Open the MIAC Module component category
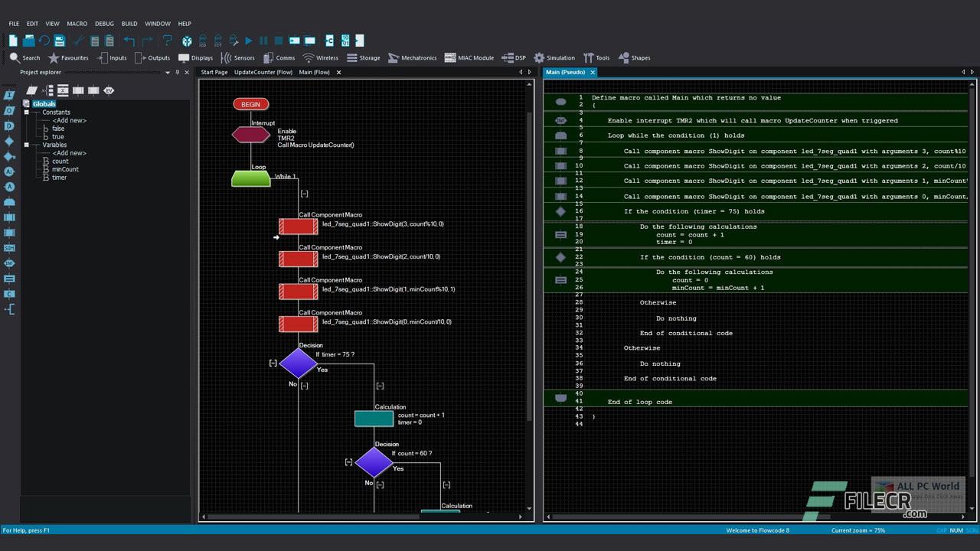Screen dimensions: 980x551 coord(469,57)
